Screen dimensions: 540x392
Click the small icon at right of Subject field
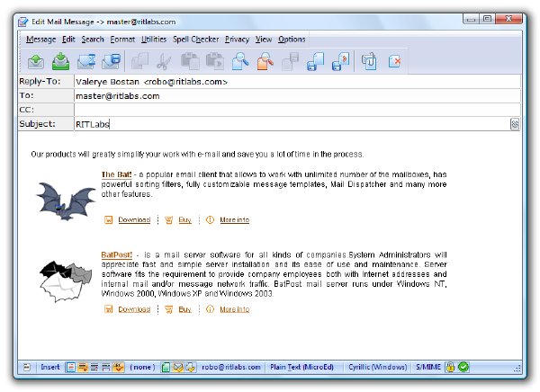pyautogui.click(x=515, y=124)
